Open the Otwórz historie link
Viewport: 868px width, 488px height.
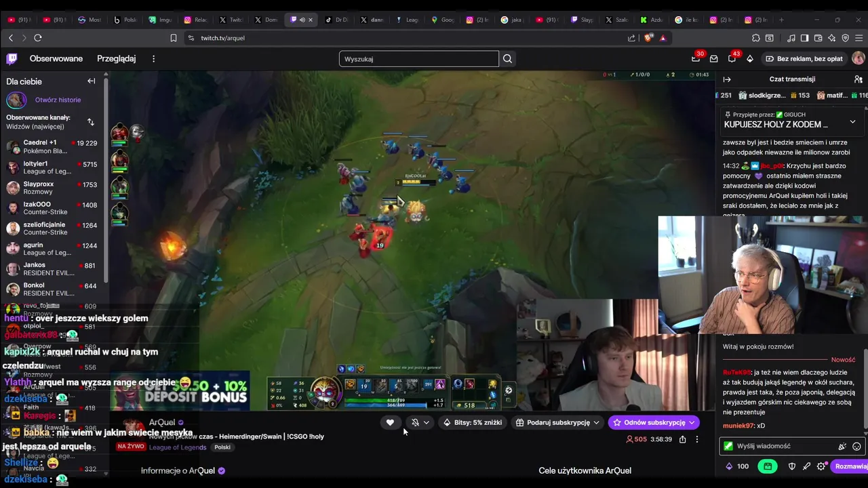(58, 100)
